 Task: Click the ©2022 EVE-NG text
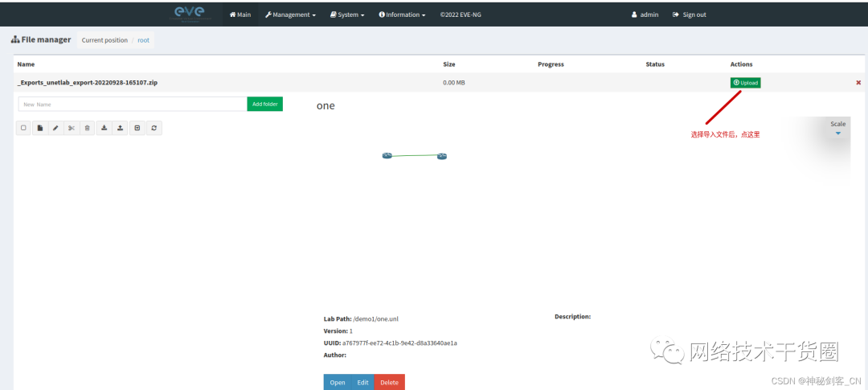461,15
